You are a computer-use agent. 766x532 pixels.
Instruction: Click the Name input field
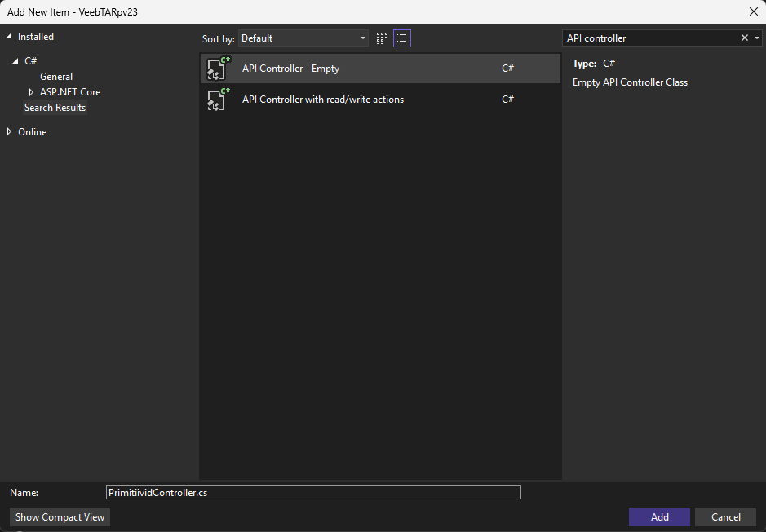click(313, 493)
